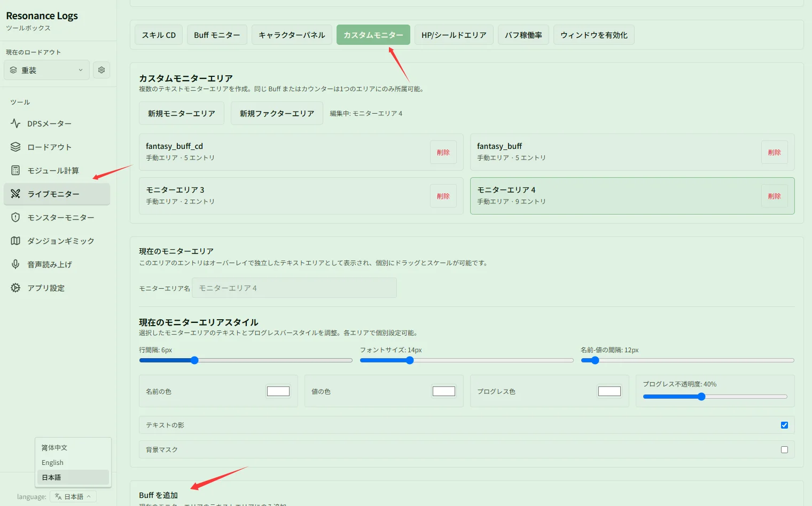Image resolution: width=812 pixels, height=506 pixels.
Task: Click the アプリ設定 gear icon
Action: click(15, 288)
